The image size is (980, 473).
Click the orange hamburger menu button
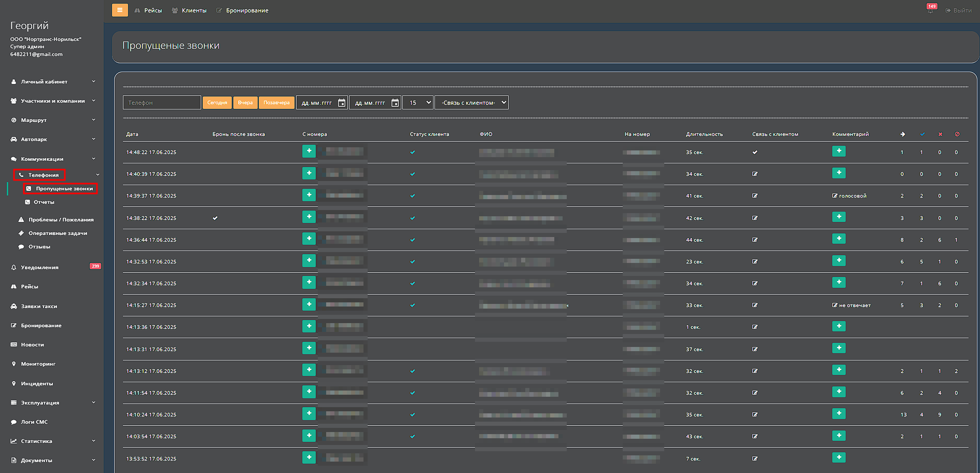point(120,10)
